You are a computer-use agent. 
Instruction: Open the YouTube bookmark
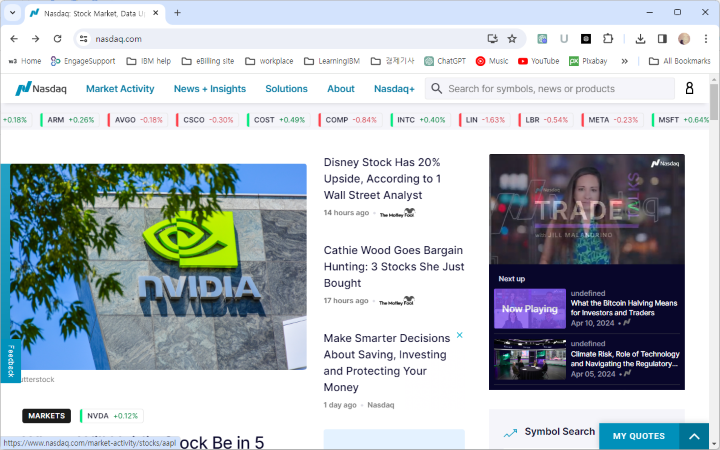click(539, 61)
